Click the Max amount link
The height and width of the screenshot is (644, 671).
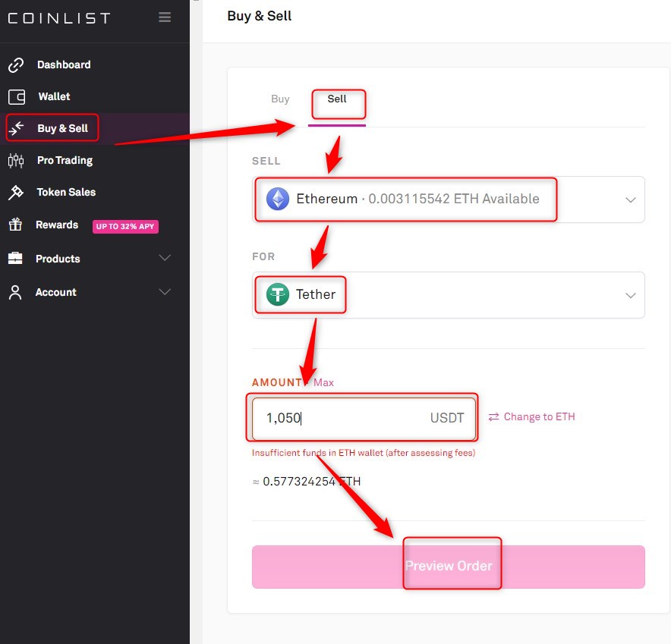pos(323,383)
